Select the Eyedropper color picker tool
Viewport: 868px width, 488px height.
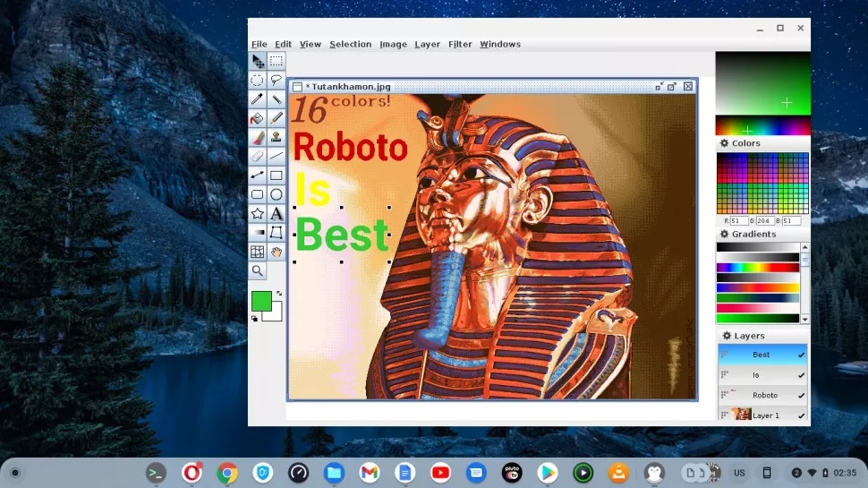click(x=258, y=99)
